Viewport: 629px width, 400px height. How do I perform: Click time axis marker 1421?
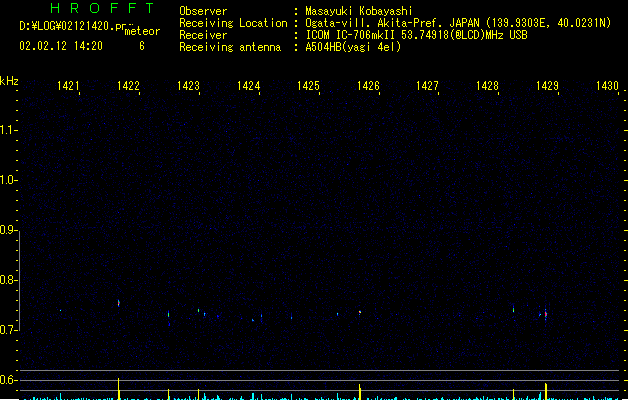pos(68,86)
